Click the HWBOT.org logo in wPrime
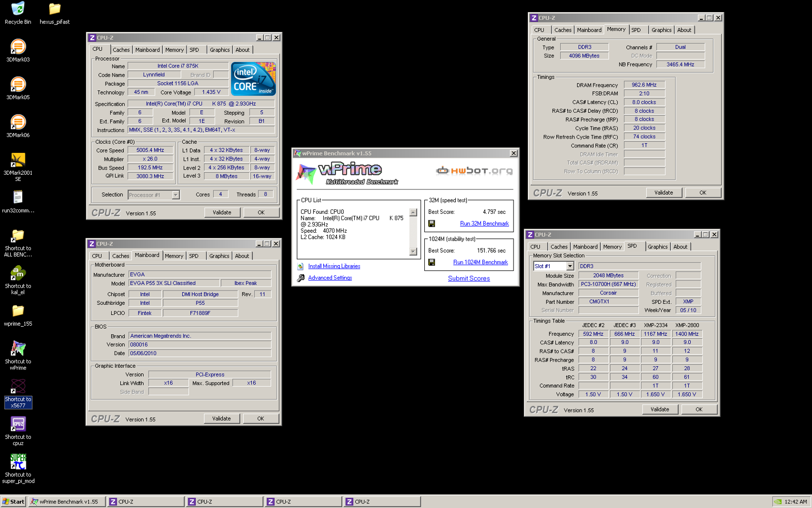The image size is (812, 508). [474, 171]
